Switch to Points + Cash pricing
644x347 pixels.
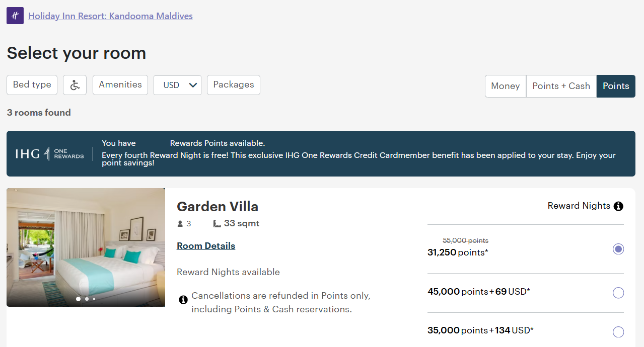coord(561,86)
